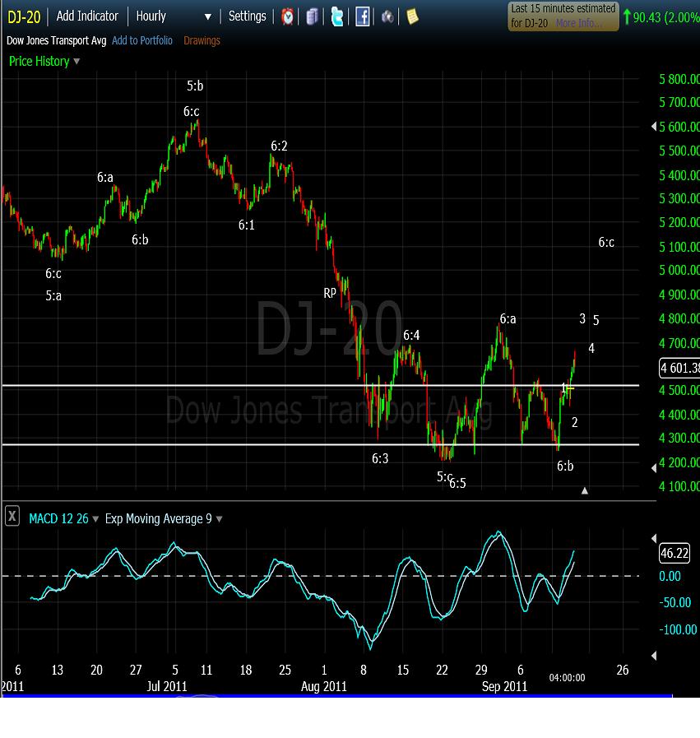This screenshot has height=738, width=700.
Task: Click the Dow Jones Transport Avg title
Action: [57, 40]
